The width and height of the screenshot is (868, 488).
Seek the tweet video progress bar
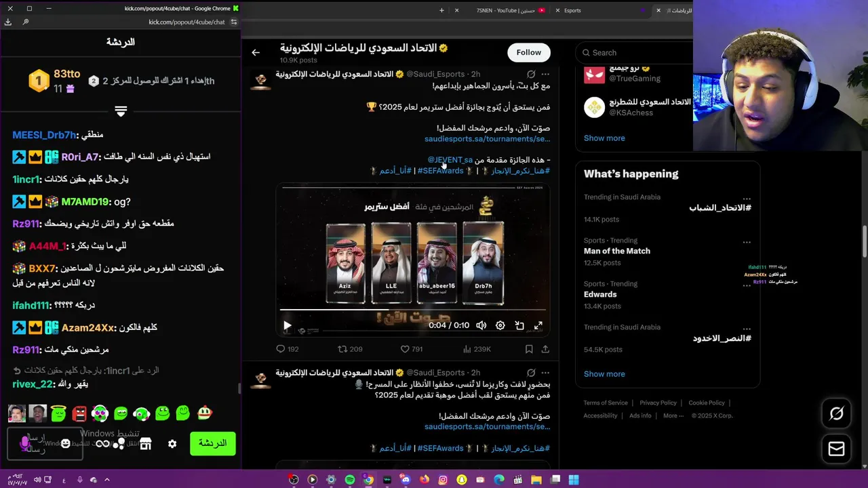[x=412, y=310]
